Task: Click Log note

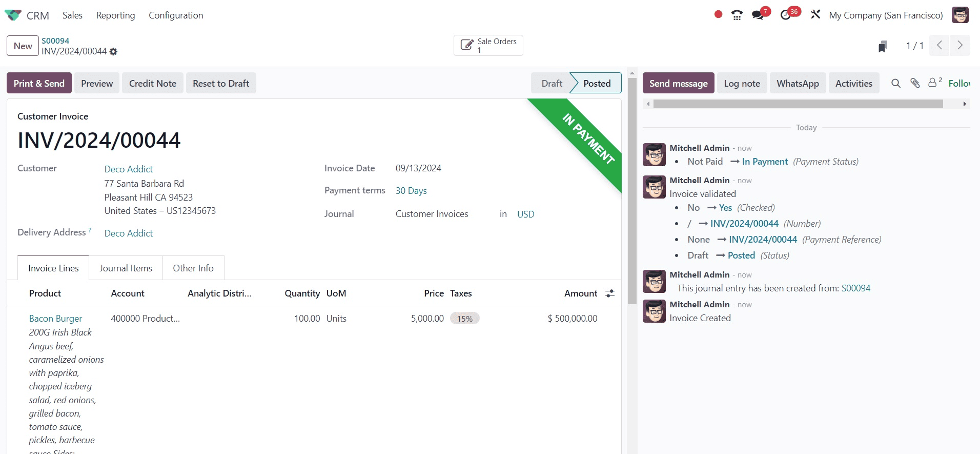Action: [x=742, y=83]
